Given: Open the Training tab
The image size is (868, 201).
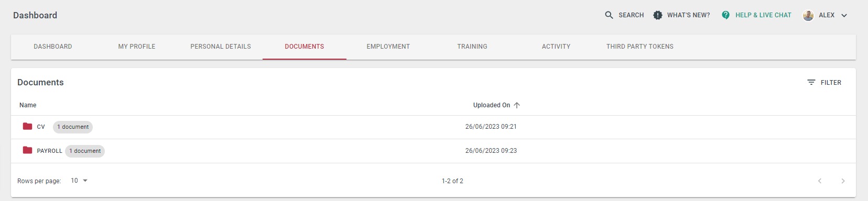Looking at the screenshot, I should (472, 47).
